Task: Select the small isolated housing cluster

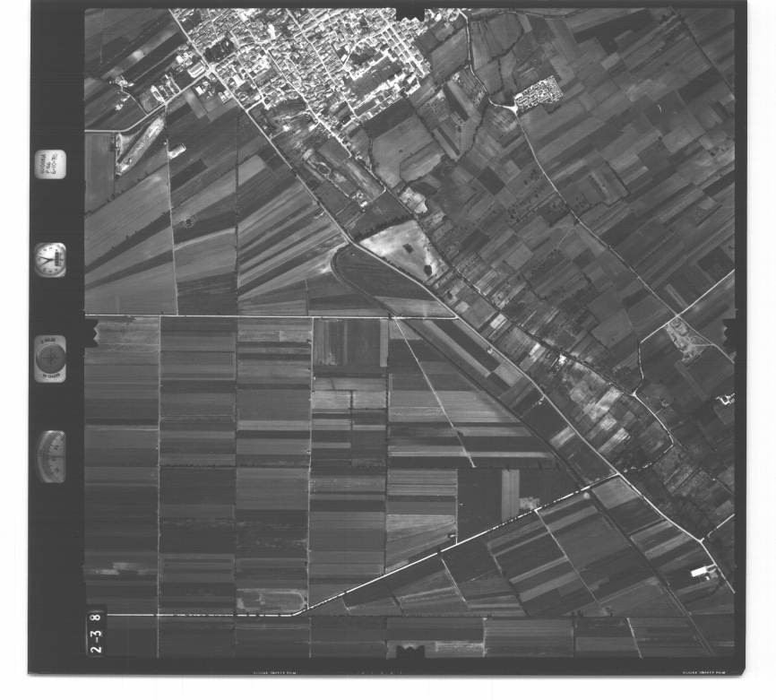Action: (538, 94)
